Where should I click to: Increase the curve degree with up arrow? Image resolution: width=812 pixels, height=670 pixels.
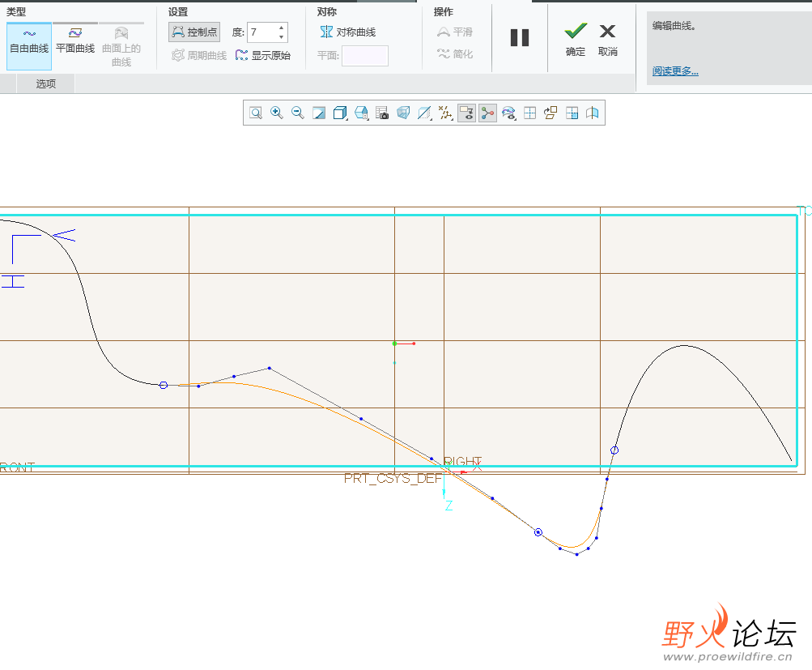[x=281, y=28]
